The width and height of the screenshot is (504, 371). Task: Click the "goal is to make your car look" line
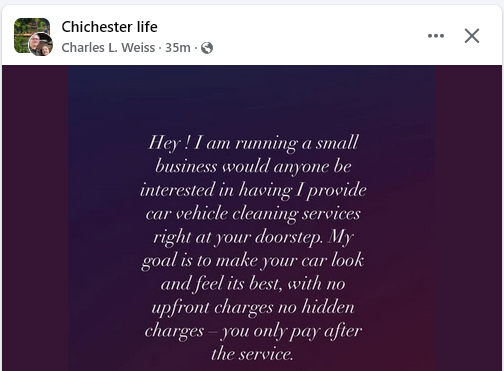click(x=253, y=261)
